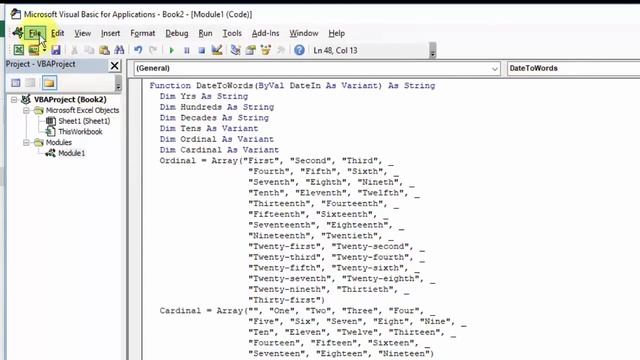Open the Window menu

304,33
